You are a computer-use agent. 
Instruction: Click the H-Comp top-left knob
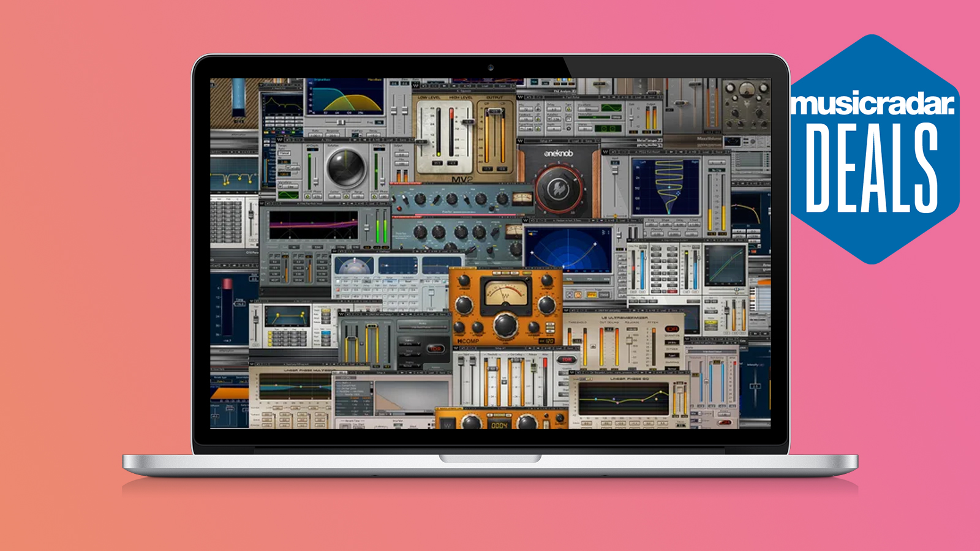(x=464, y=282)
